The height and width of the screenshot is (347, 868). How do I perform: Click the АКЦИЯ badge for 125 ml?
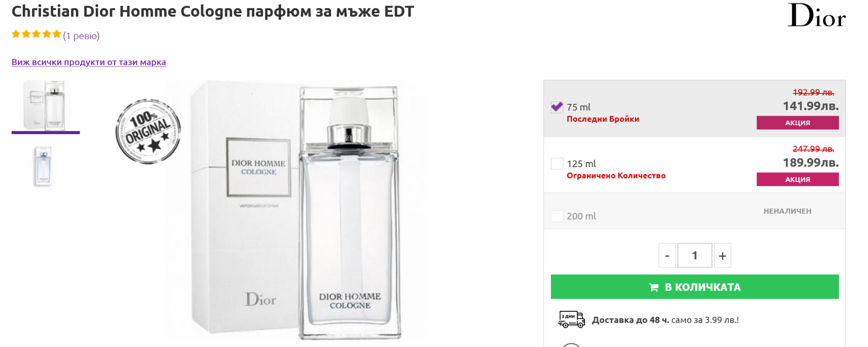point(797,179)
